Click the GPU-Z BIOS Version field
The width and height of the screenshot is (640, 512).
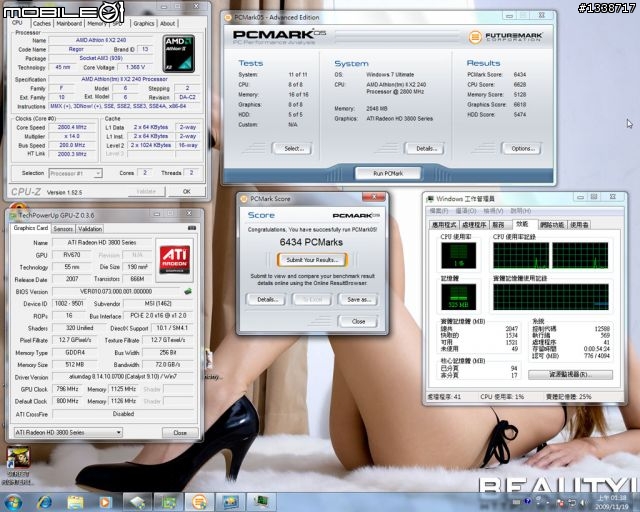pos(116,292)
